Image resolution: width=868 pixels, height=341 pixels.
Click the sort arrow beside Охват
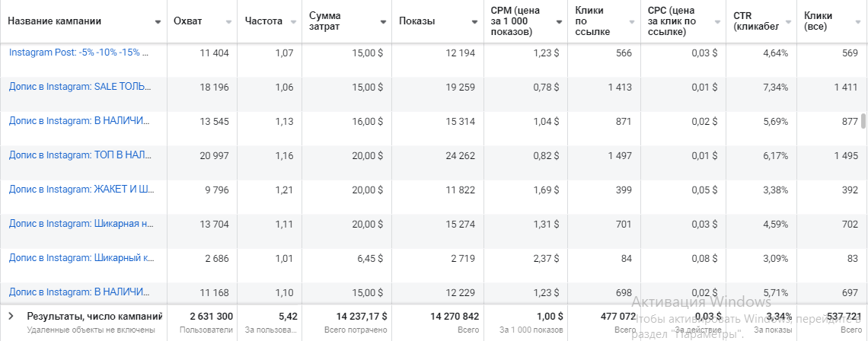pyautogui.click(x=228, y=22)
